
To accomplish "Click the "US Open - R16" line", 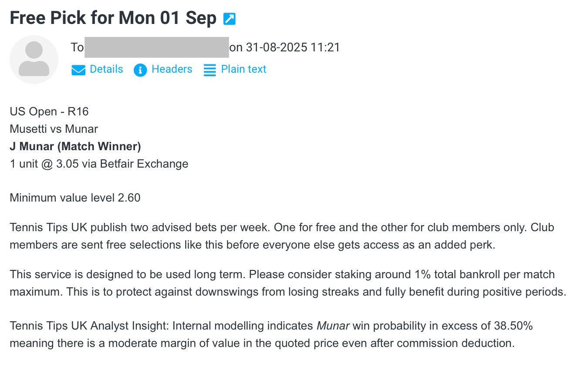I will 49,112.
